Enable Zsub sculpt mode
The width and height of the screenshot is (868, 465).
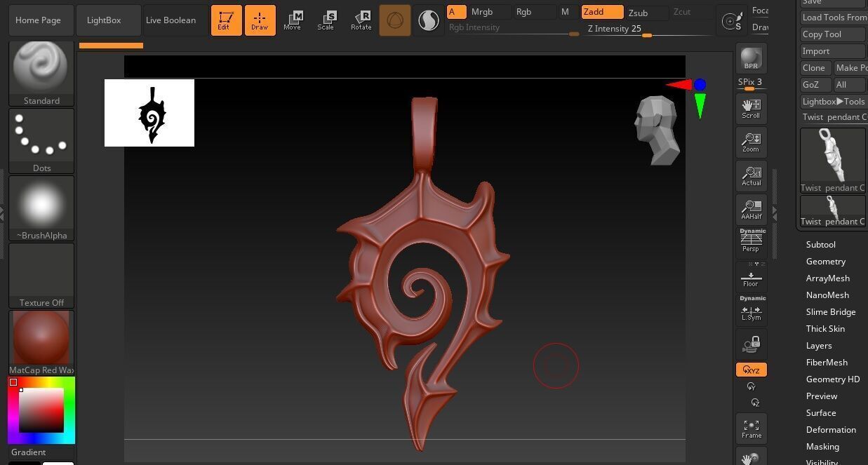(646, 13)
